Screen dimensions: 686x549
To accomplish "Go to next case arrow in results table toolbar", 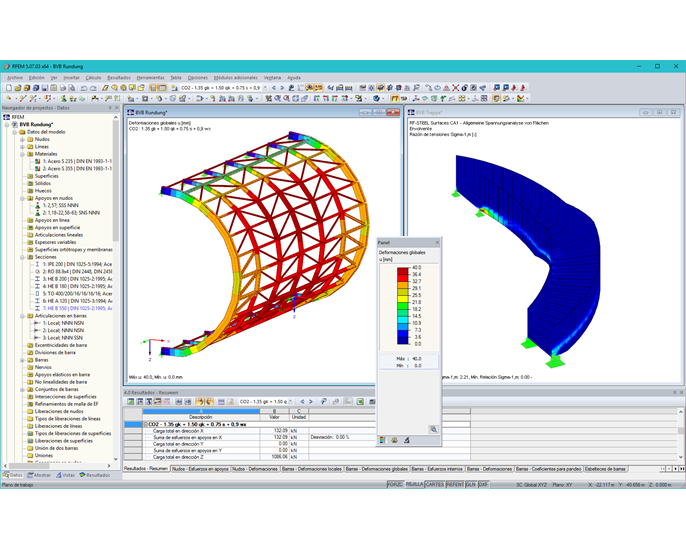I will pos(311,402).
